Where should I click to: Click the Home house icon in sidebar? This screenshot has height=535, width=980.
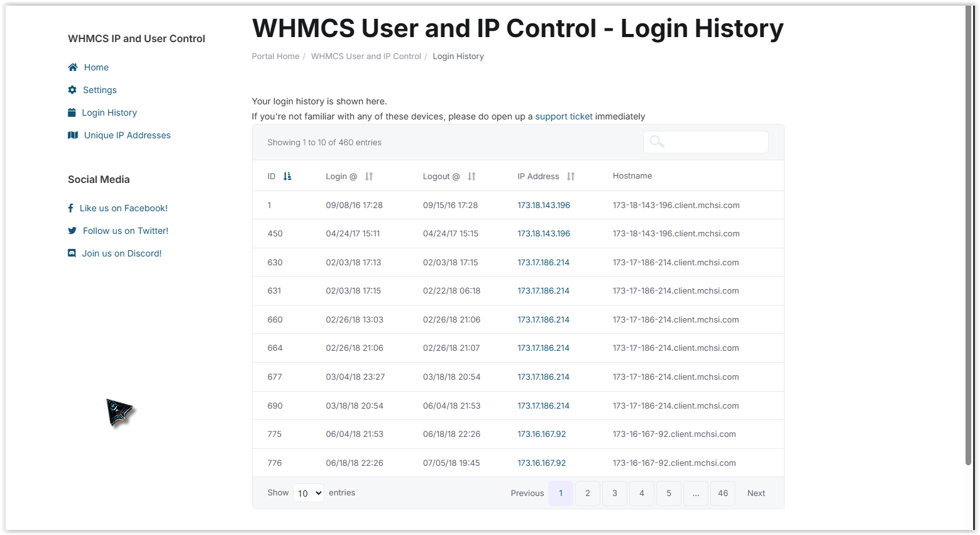click(73, 67)
